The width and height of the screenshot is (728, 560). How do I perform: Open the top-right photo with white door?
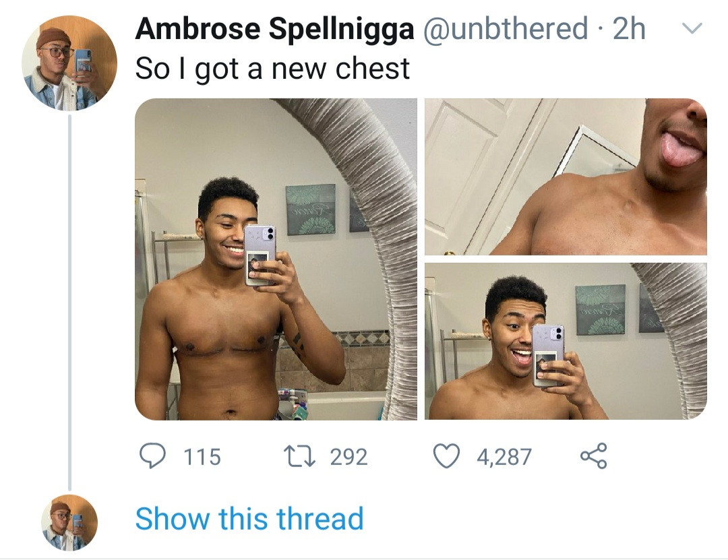pyautogui.click(x=566, y=177)
